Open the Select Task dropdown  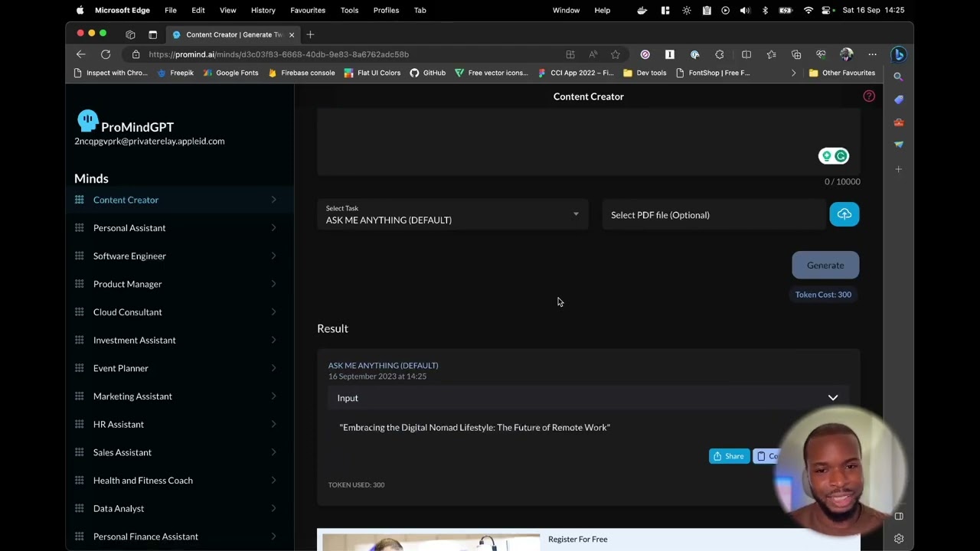(452, 214)
